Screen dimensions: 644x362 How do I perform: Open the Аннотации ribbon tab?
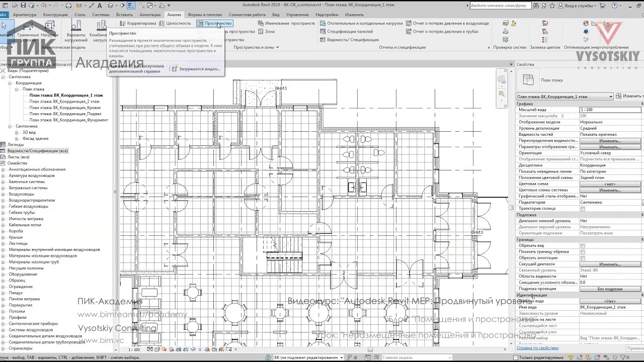[150, 15]
